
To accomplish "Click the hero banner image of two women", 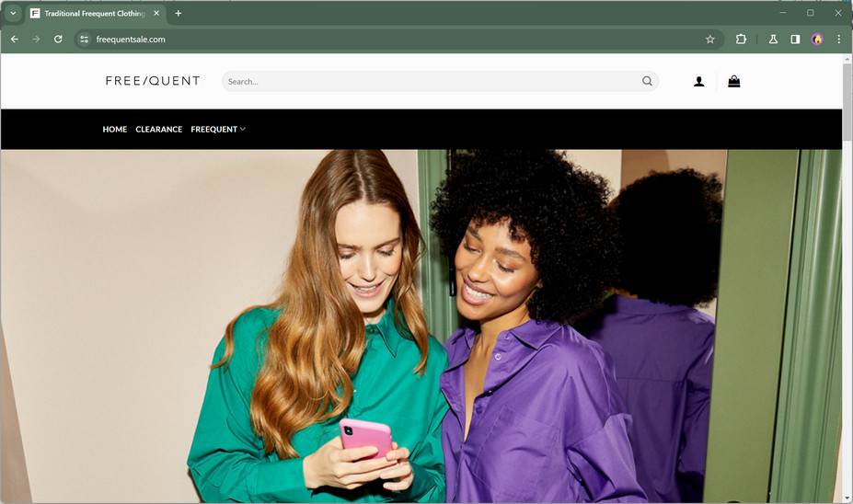I will [421, 326].
